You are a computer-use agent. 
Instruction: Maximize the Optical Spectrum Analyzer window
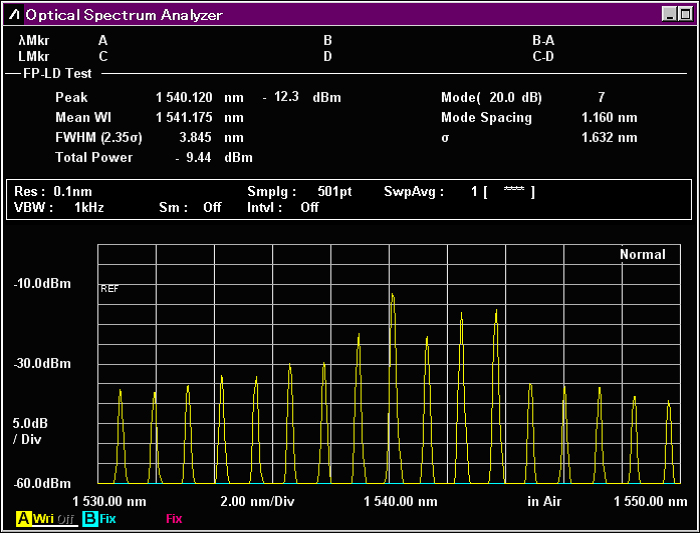(684, 14)
